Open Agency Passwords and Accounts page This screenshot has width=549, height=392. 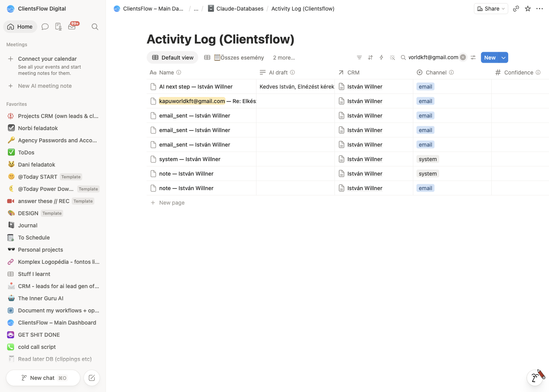(x=53, y=140)
